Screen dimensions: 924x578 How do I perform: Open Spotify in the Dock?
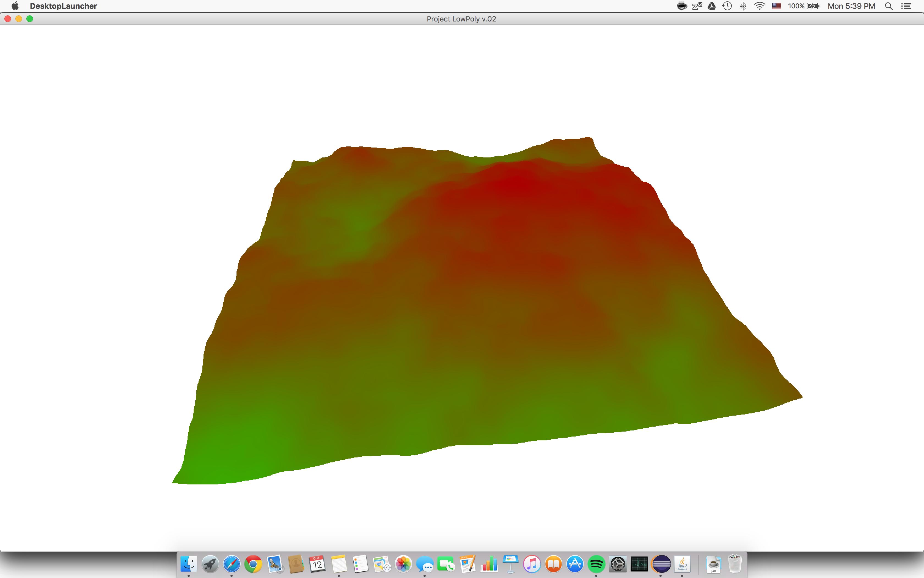point(596,564)
